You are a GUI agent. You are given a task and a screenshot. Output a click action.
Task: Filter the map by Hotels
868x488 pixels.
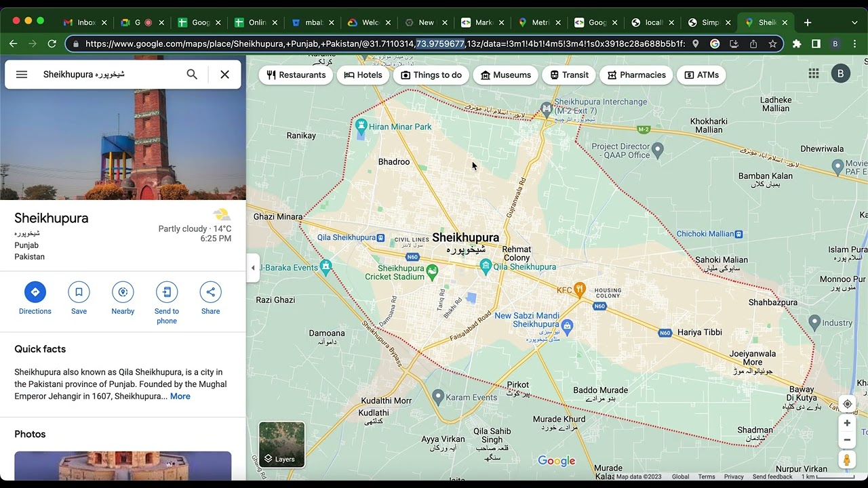coord(363,75)
